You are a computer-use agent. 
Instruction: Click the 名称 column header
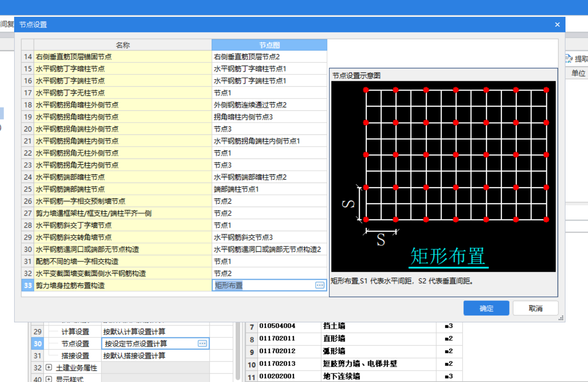point(123,45)
